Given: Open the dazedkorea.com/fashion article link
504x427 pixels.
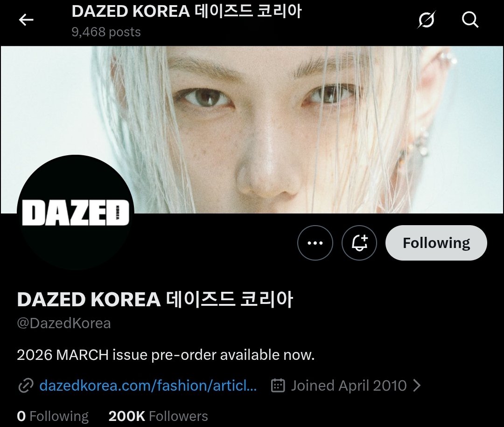Looking at the screenshot, I should click(148, 385).
